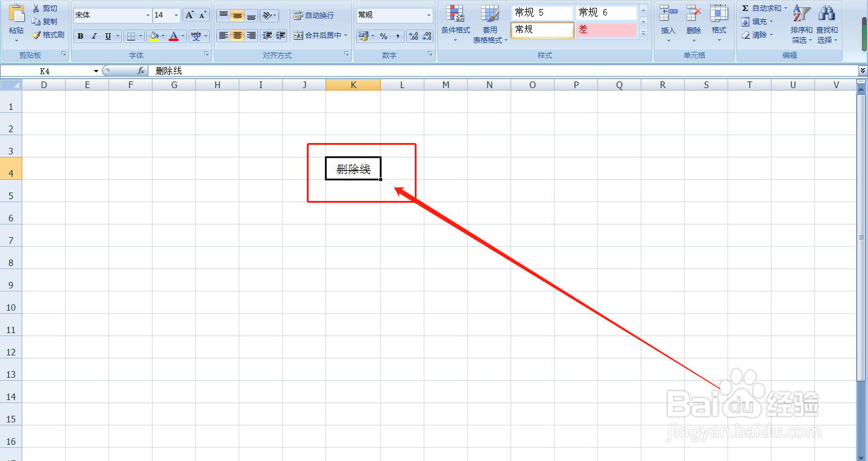Open cell Format (格式) menu
The height and width of the screenshot is (461, 868).
pos(719,23)
